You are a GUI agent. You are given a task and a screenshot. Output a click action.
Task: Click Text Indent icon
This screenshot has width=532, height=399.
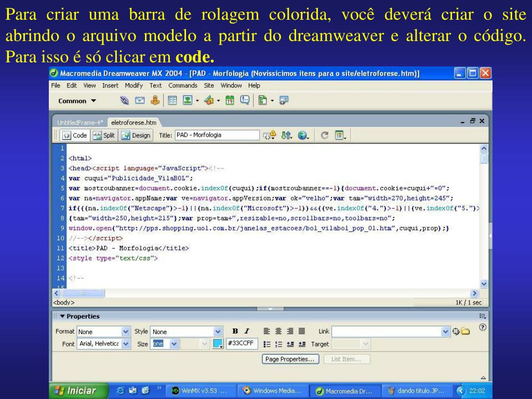(x=302, y=344)
